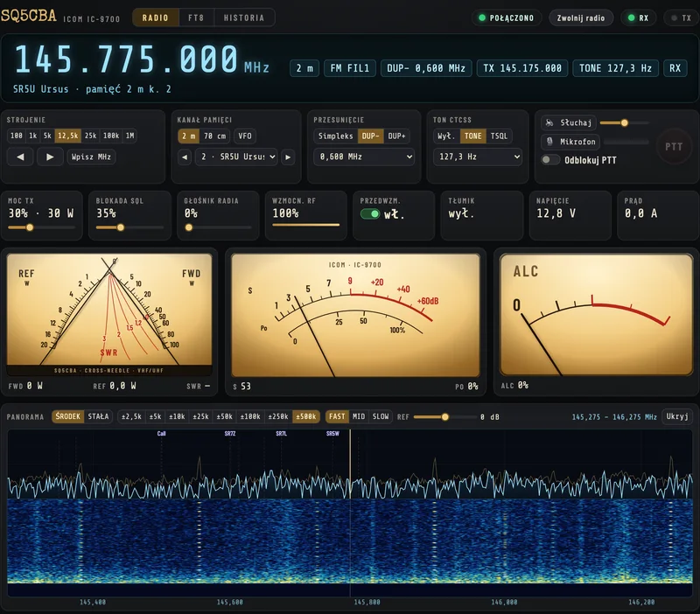The width and height of the screenshot is (700, 614).
Task: Click the round PTT transmit button
Action: [674, 147]
